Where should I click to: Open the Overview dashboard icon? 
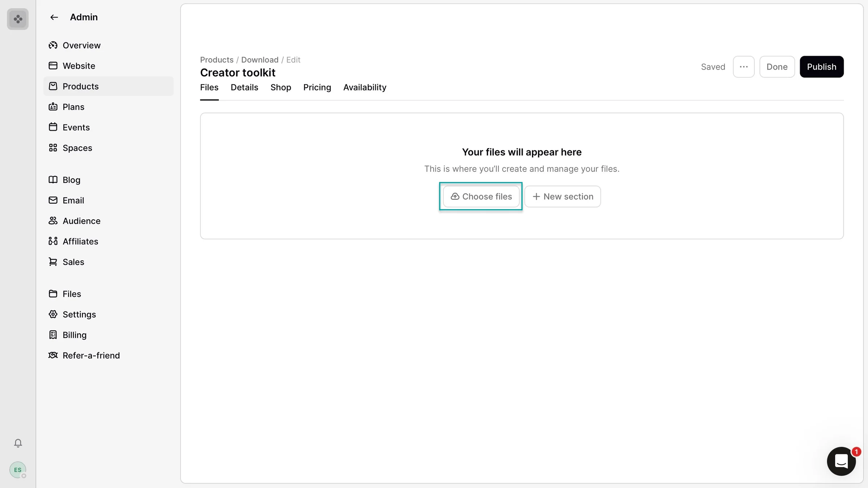(53, 45)
